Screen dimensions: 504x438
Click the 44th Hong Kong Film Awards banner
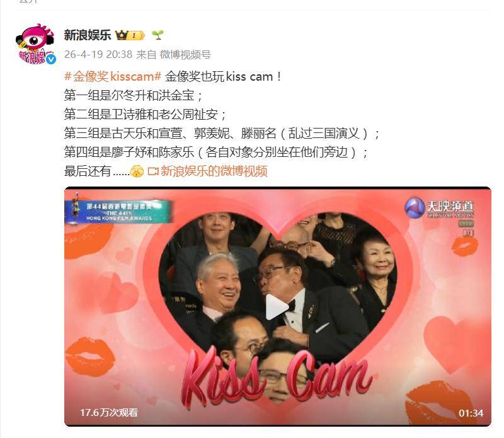click(118, 210)
